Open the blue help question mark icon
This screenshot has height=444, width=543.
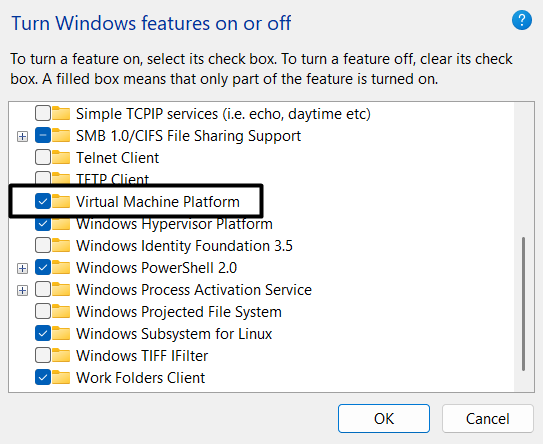pos(522,20)
